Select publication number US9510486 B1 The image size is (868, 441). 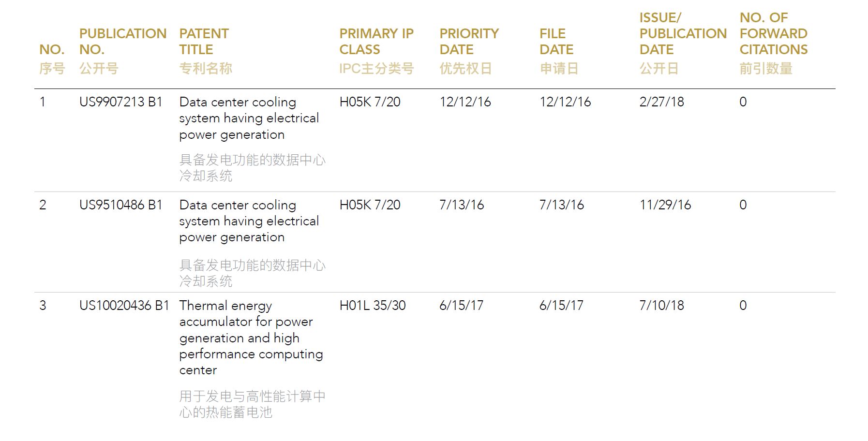click(120, 205)
